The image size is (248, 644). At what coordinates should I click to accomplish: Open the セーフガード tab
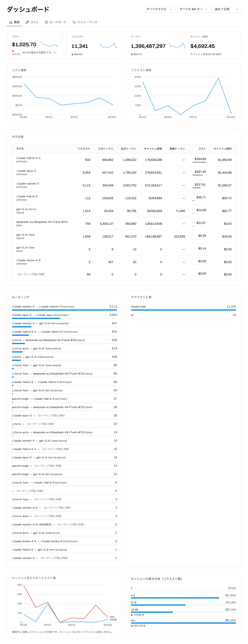[56, 22]
